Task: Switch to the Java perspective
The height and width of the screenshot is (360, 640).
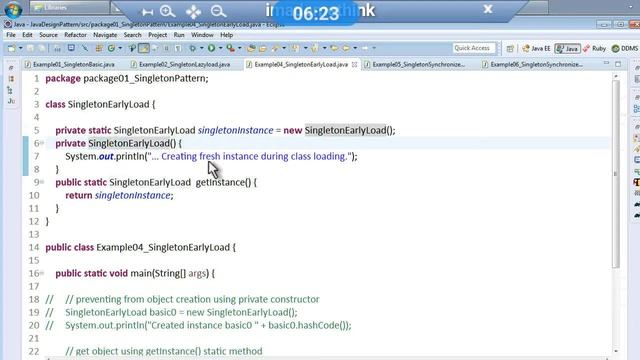Action: pyautogui.click(x=567, y=49)
